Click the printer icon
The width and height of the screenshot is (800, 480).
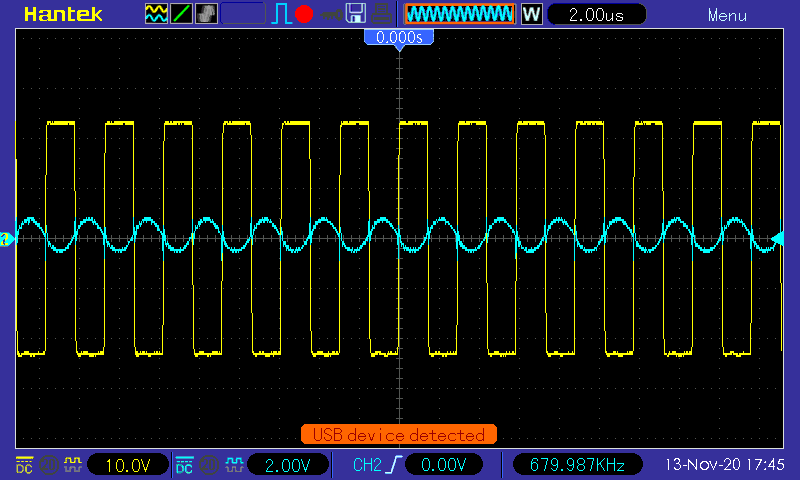tap(381, 14)
